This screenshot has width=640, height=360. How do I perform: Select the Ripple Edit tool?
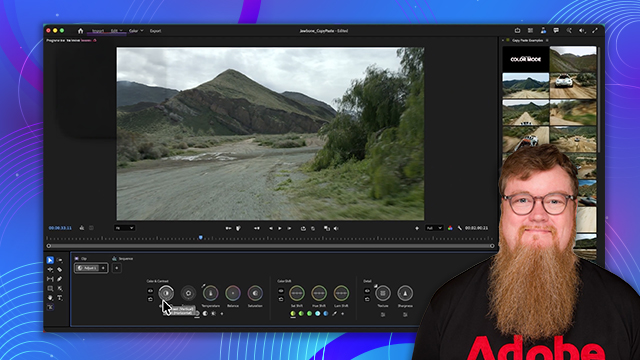50,270
